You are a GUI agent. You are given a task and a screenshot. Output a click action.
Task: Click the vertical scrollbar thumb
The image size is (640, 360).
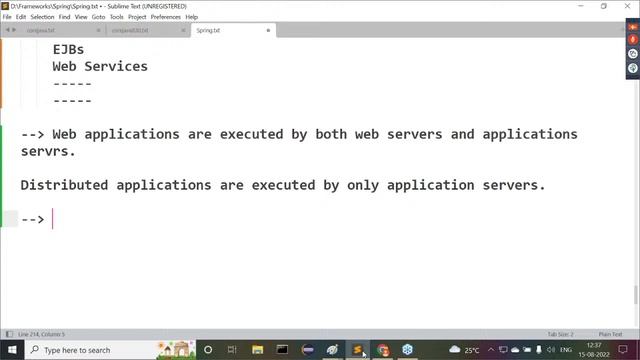click(x=635, y=295)
